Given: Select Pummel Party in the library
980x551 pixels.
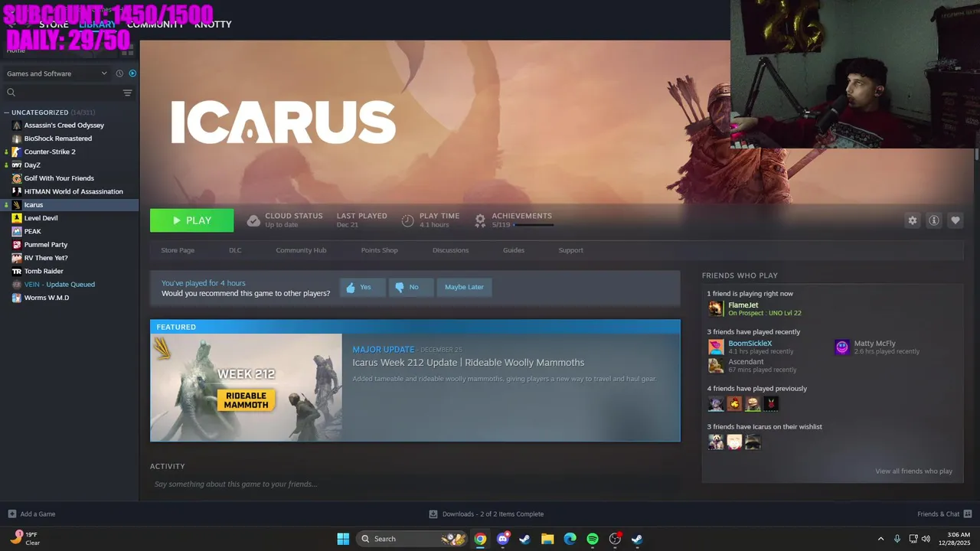Looking at the screenshot, I should [x=46, y=244].
